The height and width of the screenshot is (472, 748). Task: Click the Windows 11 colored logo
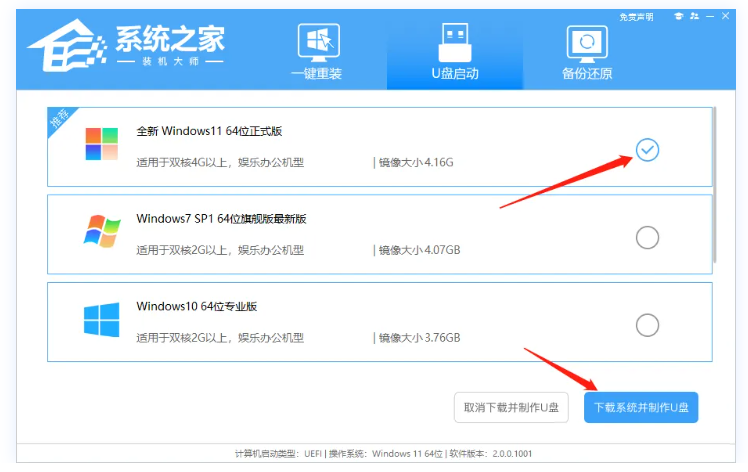[102, 144]
